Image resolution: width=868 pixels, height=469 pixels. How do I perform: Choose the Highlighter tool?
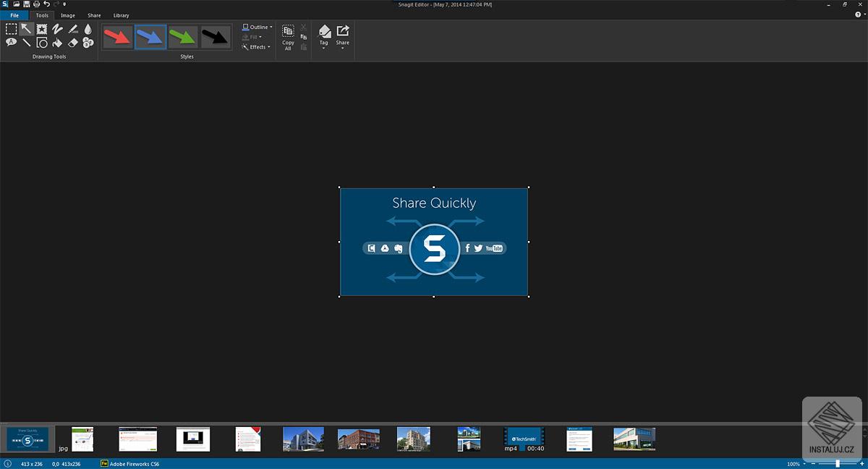click(72, 29)
